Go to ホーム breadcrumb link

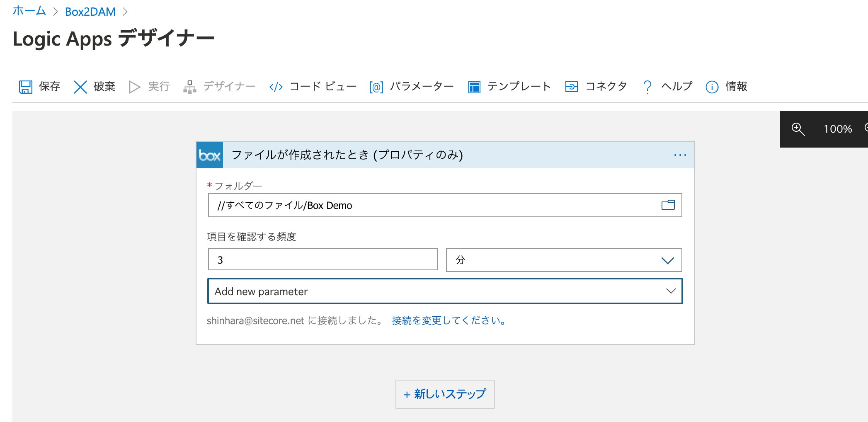pyautogui.click(x=29, y=11)
